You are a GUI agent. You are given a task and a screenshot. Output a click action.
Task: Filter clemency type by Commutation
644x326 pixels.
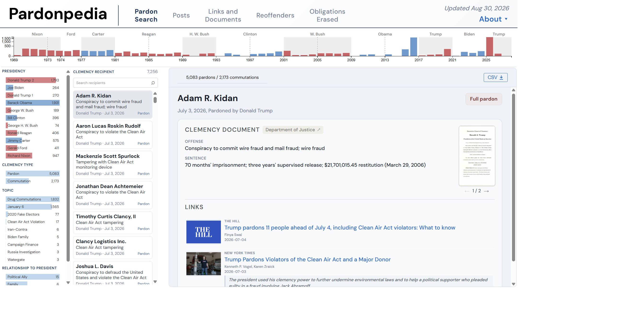click(x=33, y=181)
